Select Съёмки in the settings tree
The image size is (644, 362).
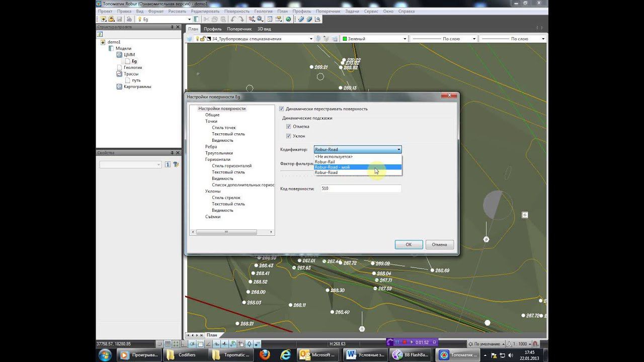pyautogui.click(x=213, y=217)
